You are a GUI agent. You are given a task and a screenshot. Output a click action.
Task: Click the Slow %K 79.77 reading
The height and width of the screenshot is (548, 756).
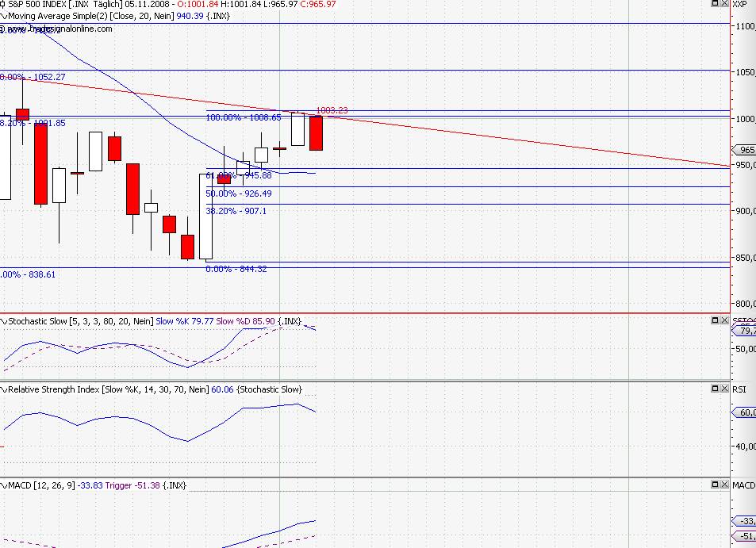[x=185, y=321]
